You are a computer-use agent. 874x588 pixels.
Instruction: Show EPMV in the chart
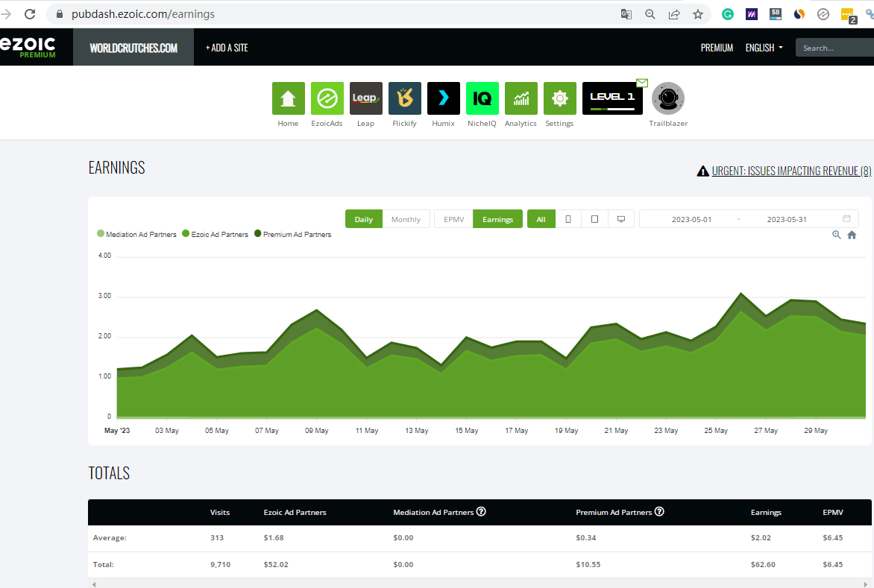(x=453, y=219)
